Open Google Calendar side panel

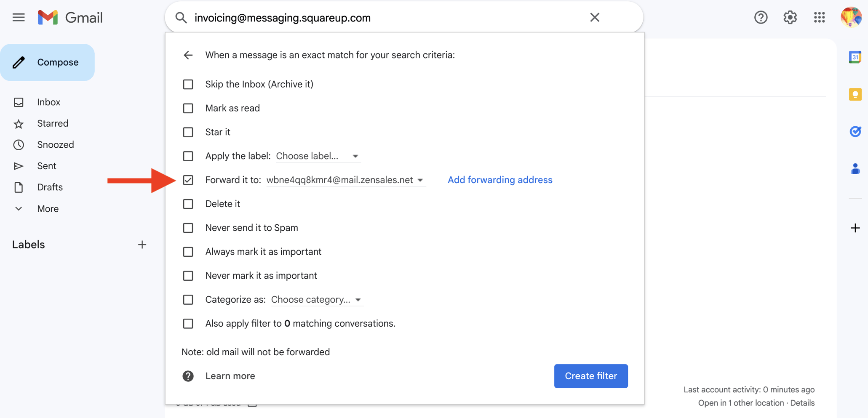[x=855, y=57]
